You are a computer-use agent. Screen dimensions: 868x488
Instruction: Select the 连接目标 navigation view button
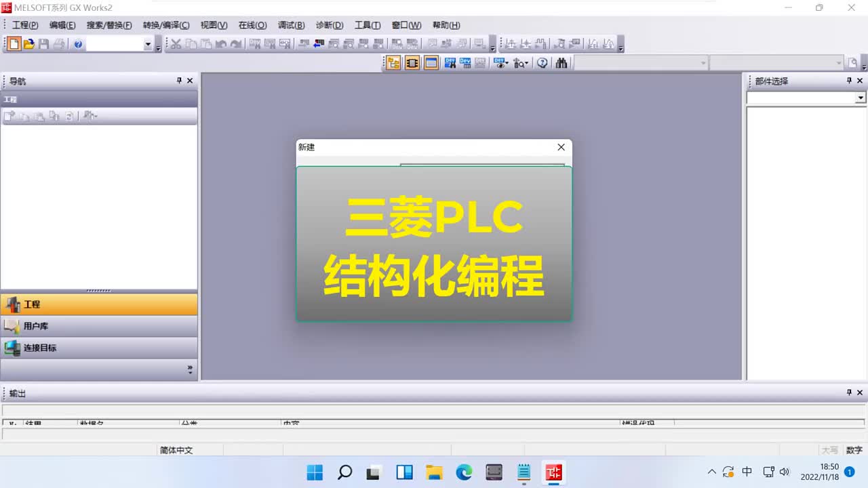[x=99, y=348]
